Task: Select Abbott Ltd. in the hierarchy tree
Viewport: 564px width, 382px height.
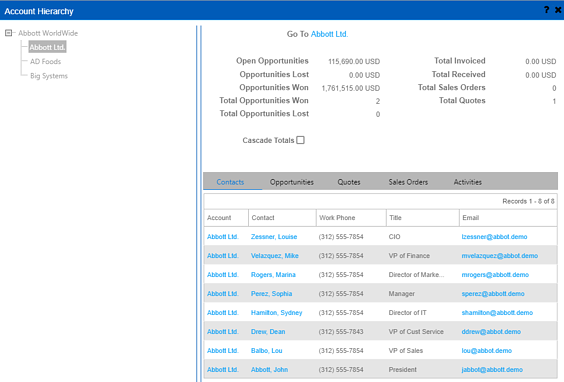Action: tap(47, 47)
